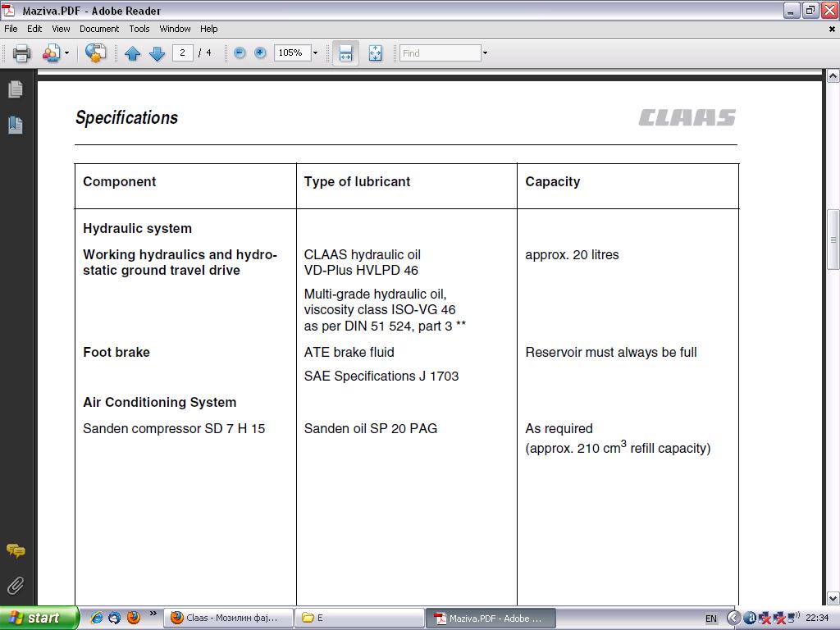Screen dimensions: 840x630
Task: Click the vertical scrollbar thumb
Action: pyautogui.click(x=833, y=240)
